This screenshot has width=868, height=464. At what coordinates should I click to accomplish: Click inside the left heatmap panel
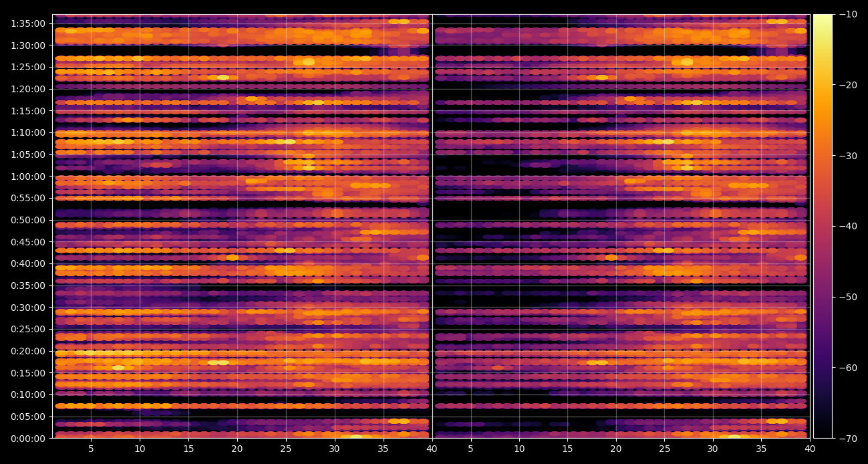[242, 226]
